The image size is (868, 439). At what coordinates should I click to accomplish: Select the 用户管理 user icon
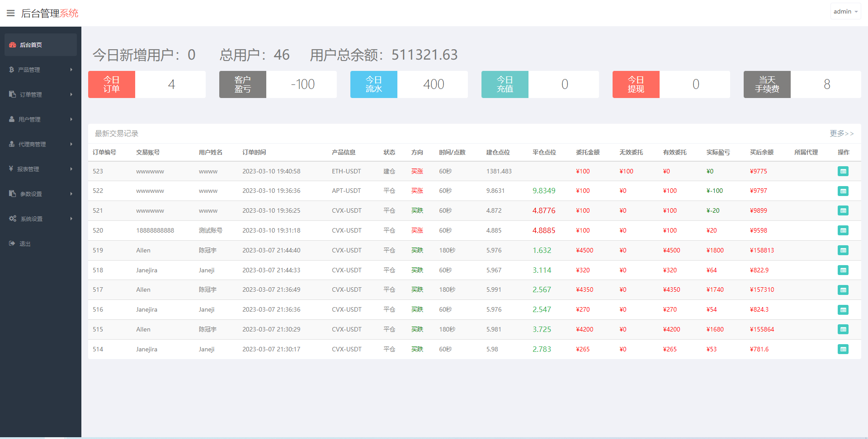(x=12, y=119)
